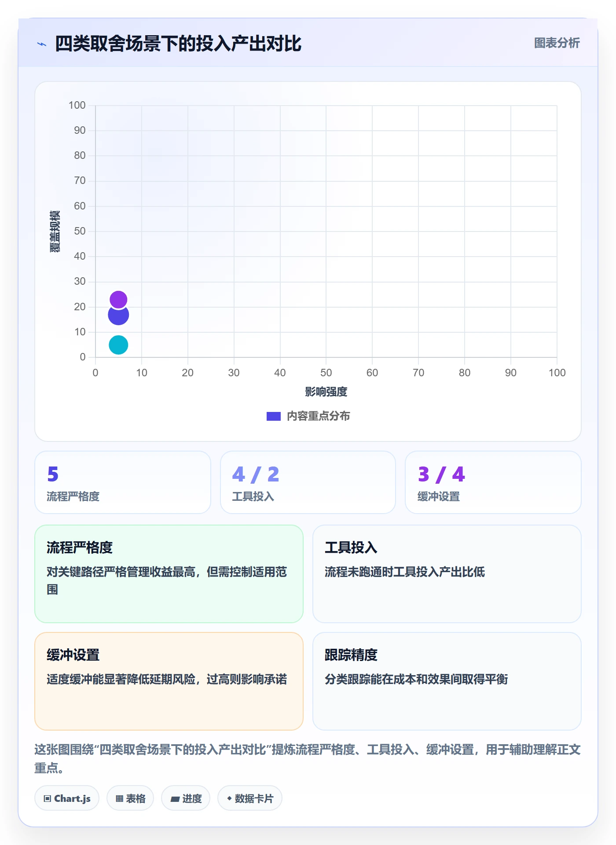
Task: Click the summary paragraph starting 这张图围绕
Action: coord(308,759)
